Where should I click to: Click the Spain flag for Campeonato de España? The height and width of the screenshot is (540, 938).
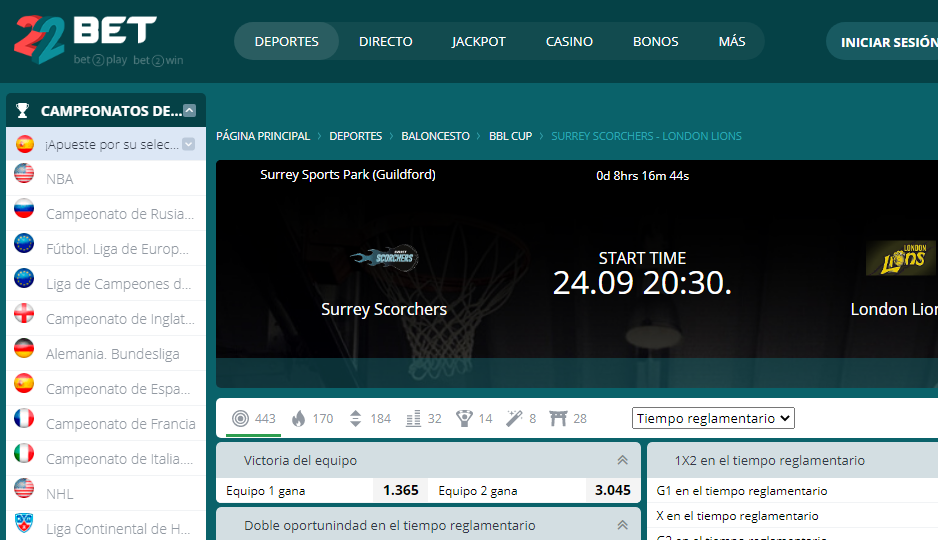point(24,383)
